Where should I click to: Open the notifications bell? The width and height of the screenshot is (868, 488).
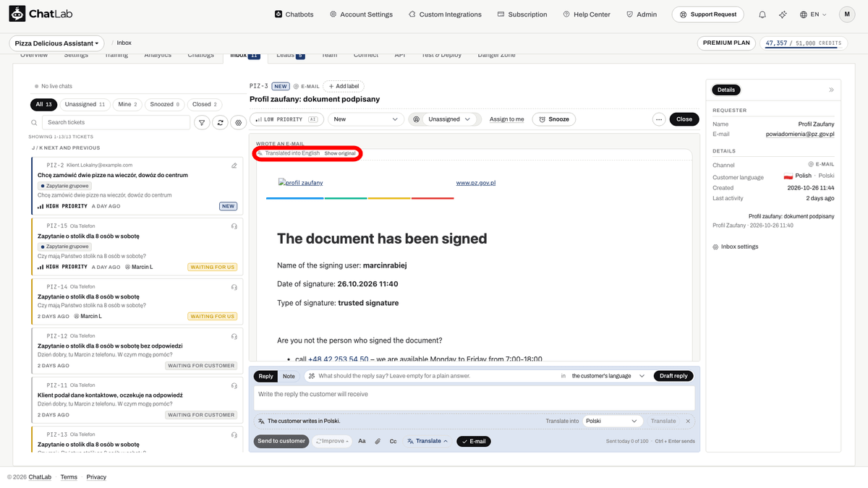(x=762, y=14)
